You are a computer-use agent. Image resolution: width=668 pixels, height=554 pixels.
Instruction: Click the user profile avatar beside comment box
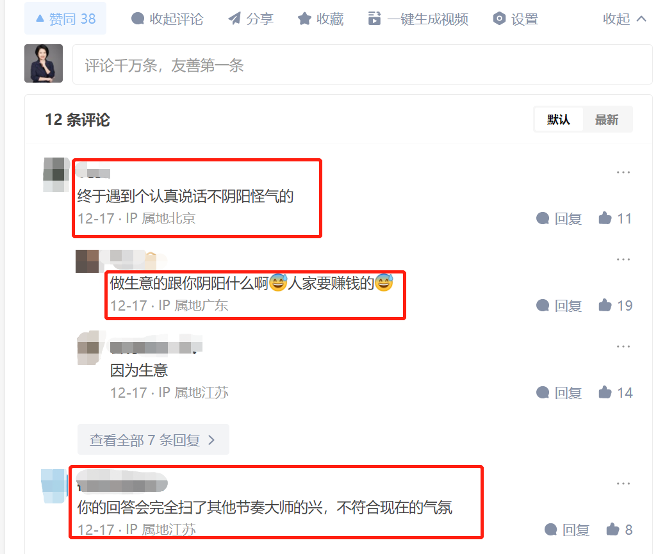tap(43, 63)
